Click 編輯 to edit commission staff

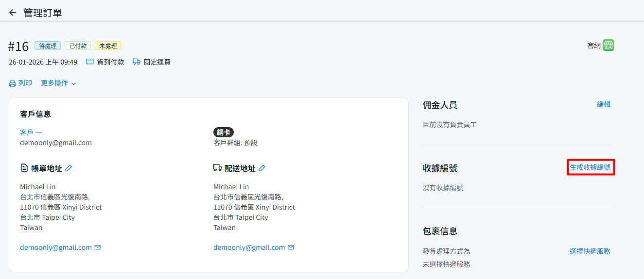[604, 104]
